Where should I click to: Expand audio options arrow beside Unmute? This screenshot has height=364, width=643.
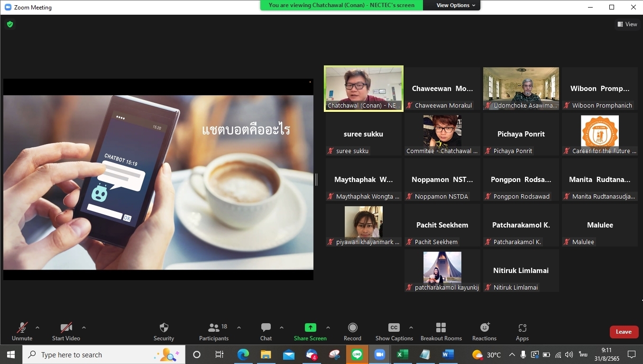coord(37,328)
